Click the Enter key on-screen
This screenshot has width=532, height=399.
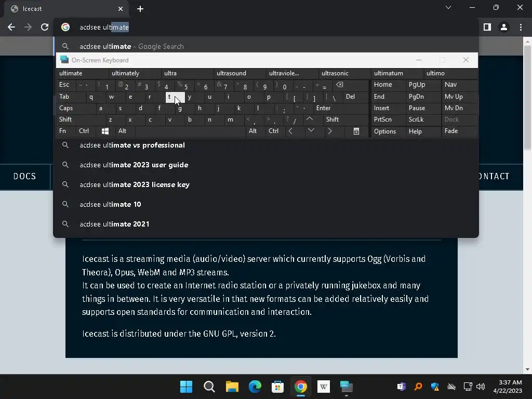tap(341, 108)
